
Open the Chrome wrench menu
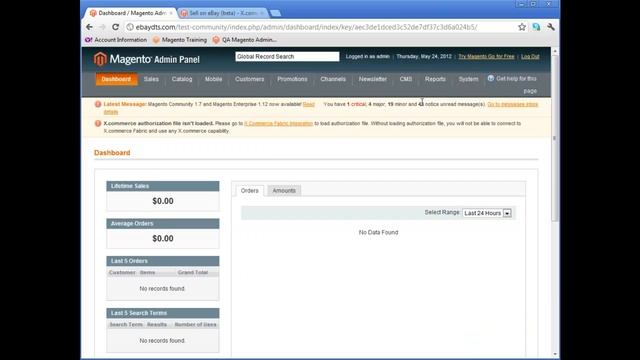(x=551, y=27)
